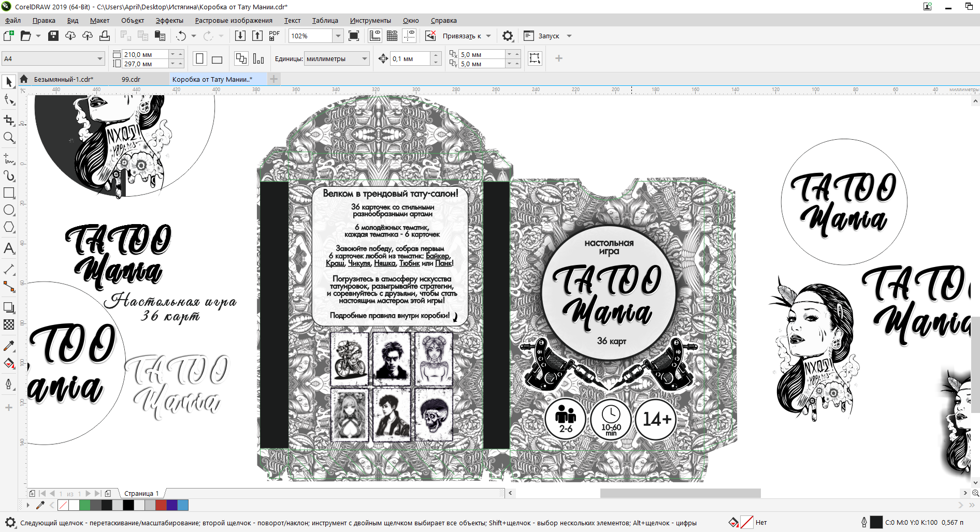Select the Drop Shadow tool
Viewport: 980px width, 532px height.
pos(9,307)
